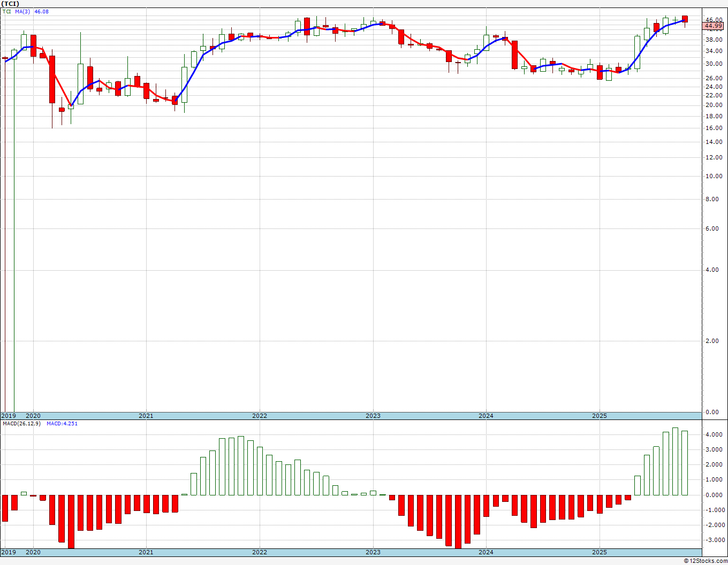The width and height of the screenshot is (728, 565).
Task: Select the MACD:4.251 value label
Action: point(62,424)
